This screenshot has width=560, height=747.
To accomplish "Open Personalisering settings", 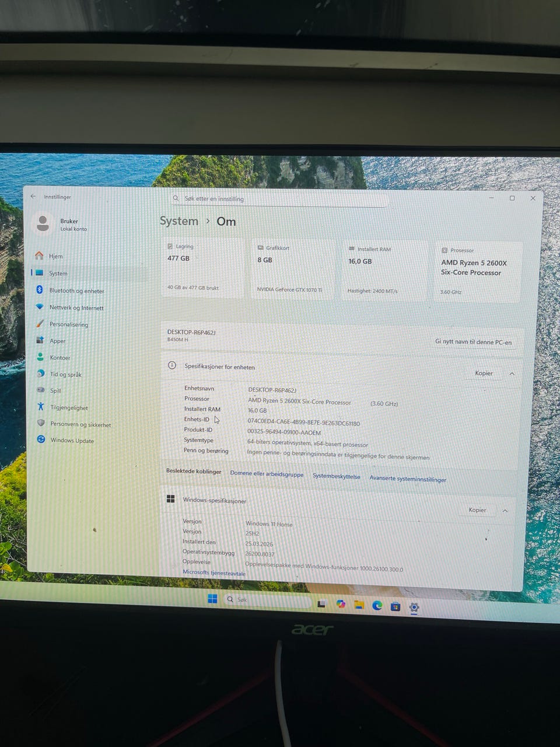I will 68,324.
